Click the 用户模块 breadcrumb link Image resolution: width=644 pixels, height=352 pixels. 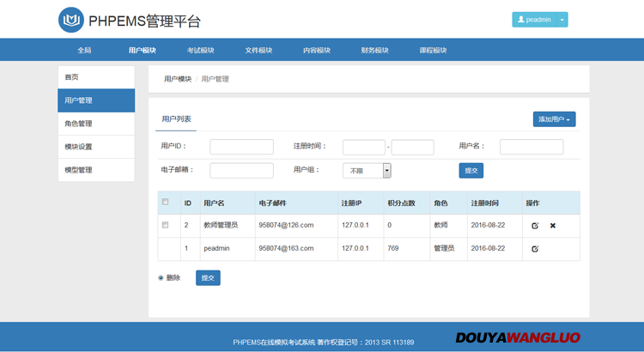click(x=178, y=79)
